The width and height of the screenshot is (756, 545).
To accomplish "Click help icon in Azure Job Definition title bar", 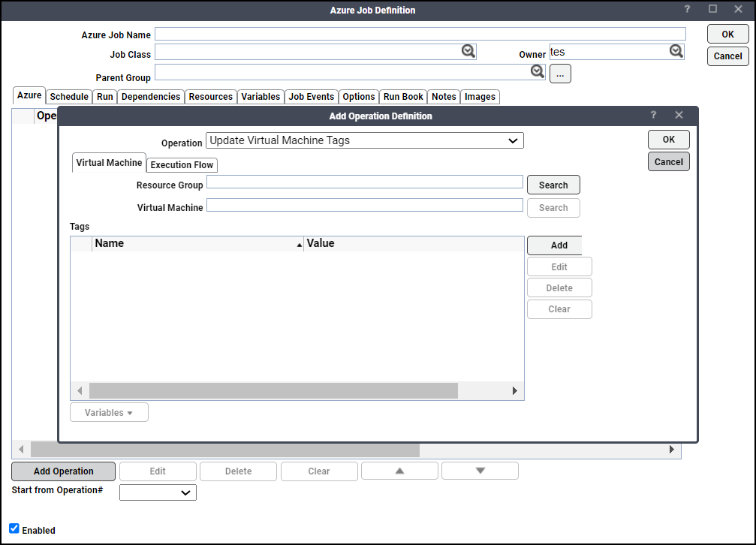I will click(x=687, y=9).
